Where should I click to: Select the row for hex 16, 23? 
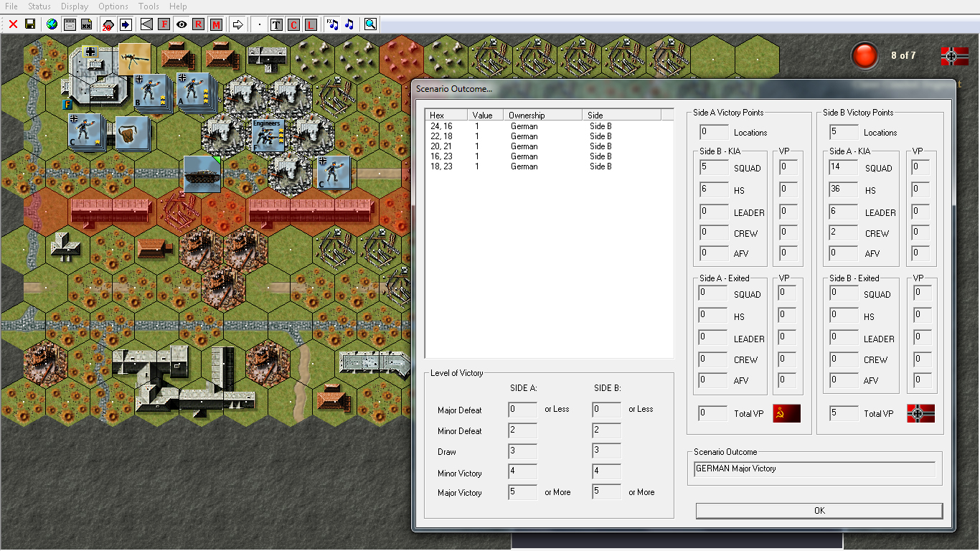click(549, 156)
